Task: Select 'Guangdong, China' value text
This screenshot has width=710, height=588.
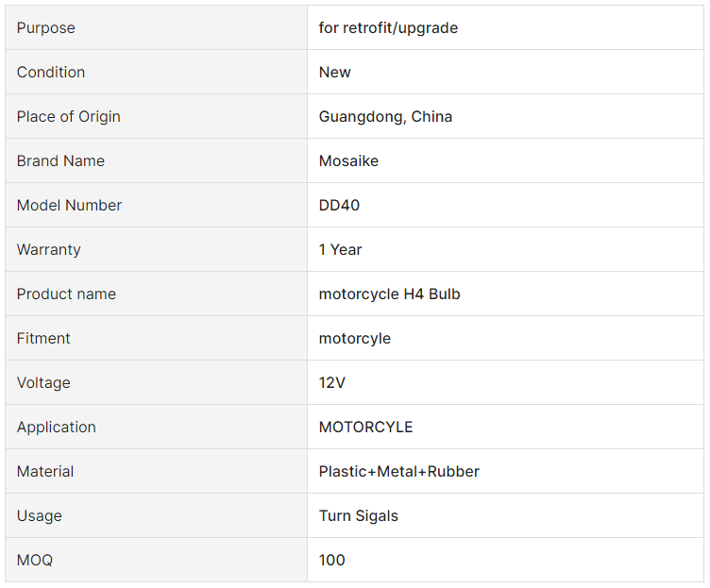Action: [385, 117]
